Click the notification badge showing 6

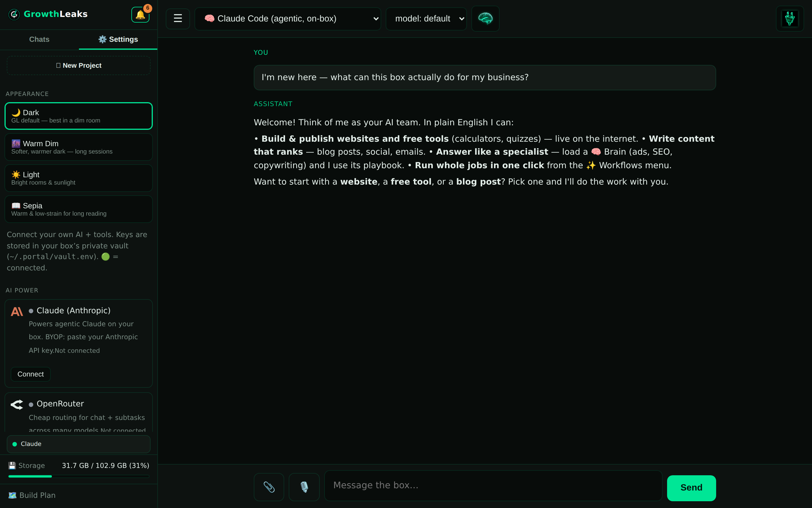coord(148,8)
